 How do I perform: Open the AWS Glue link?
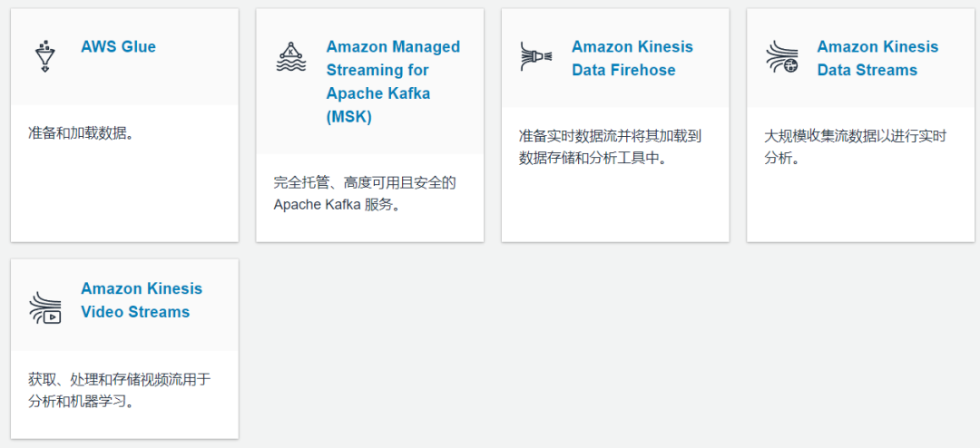(118, 47)
